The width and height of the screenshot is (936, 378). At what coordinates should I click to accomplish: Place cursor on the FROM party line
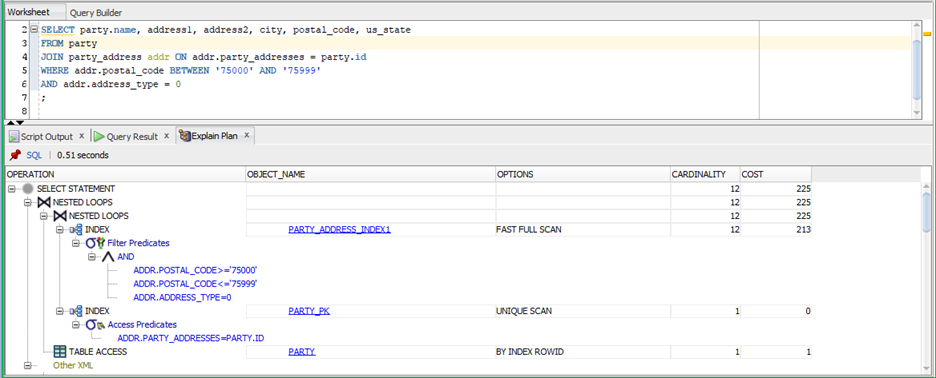476,43
